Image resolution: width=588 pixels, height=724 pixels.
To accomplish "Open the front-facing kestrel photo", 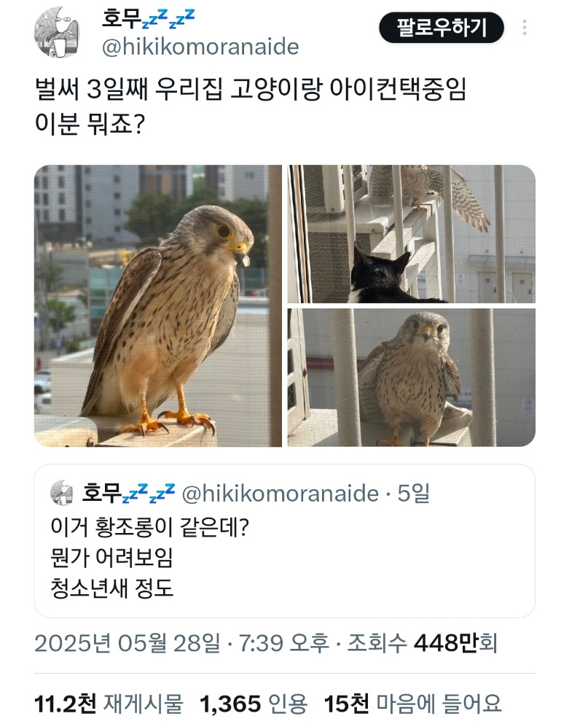I will [x=411, y=378].
